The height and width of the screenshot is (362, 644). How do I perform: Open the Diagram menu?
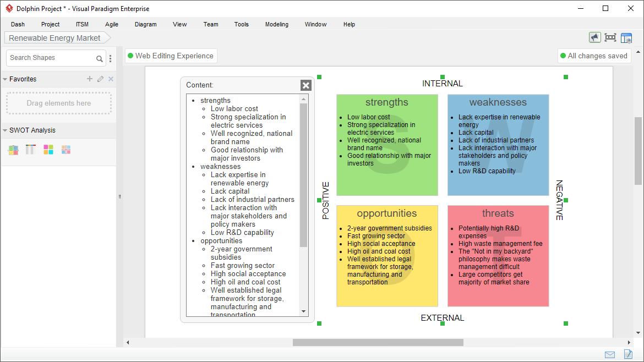tap(145, 24)
